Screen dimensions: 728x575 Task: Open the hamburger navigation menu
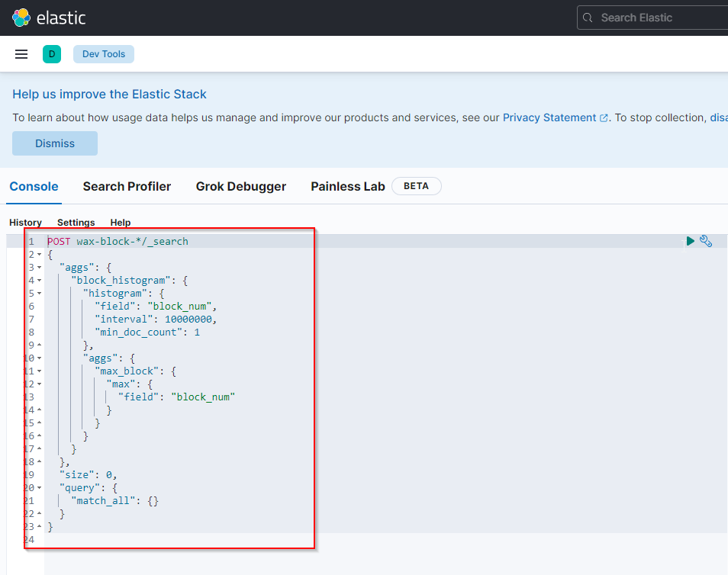(x=21, y=54)
